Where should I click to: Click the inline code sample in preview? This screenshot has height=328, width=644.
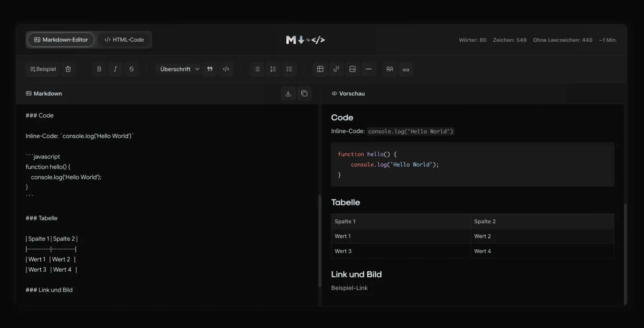[x=411, y=131]
